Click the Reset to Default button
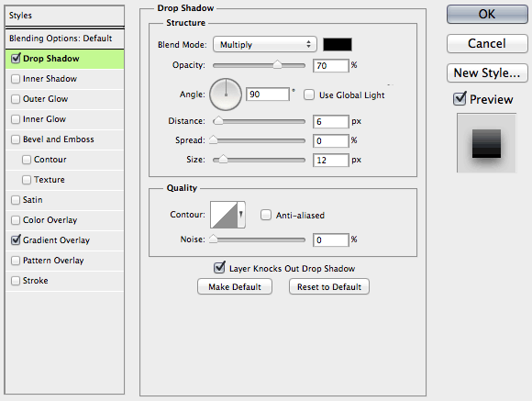The width and height of the screenshot is (532, 401). click(329, 287)
